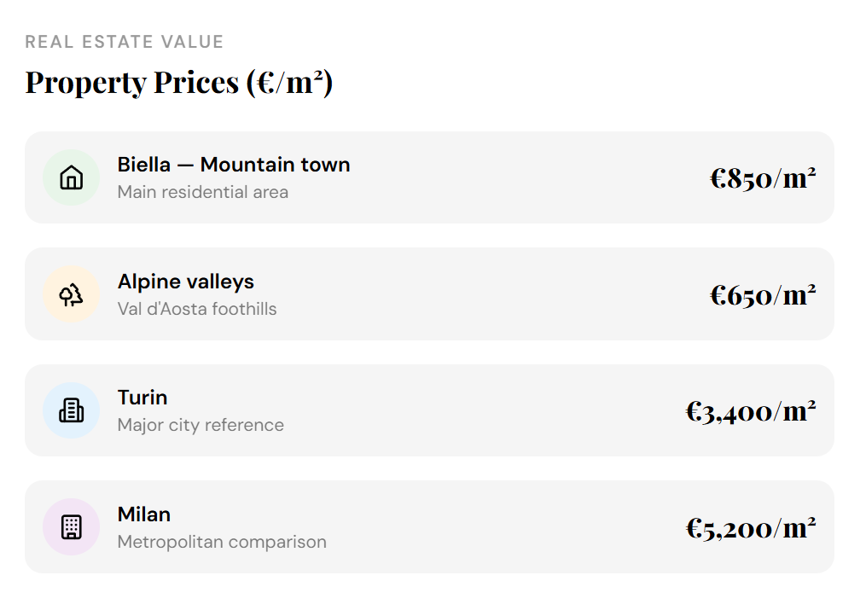Select the 'Alpine valleys' row title
This screenshot has width=866, height=616.
click(186, 282)
